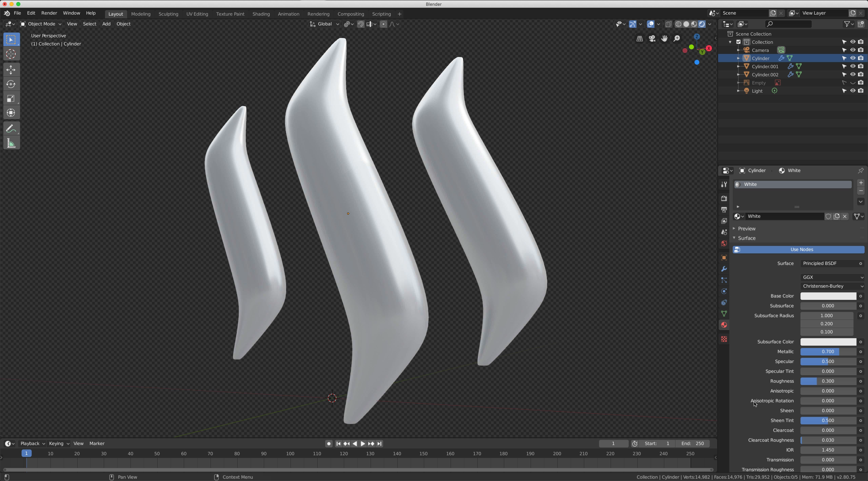Screen dimensions: 868x481
Task: Expand the Preview panel
Action: (746, 229)
